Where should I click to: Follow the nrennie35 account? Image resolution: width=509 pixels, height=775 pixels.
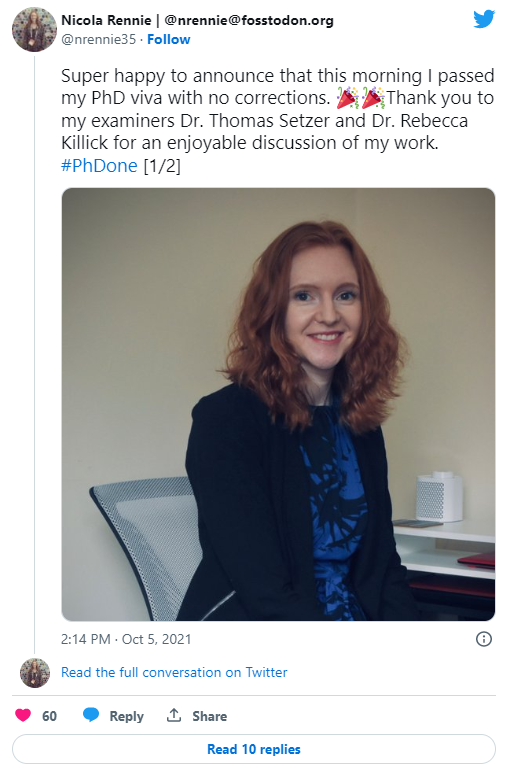click(169, 40)
